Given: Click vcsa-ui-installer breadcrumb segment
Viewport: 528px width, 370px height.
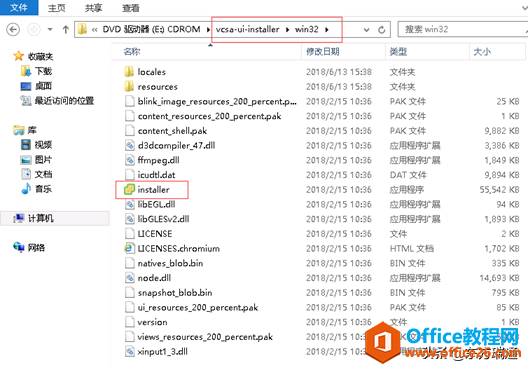Looking at the screenshot, I should pyautogui.click(x=247, y=30).
